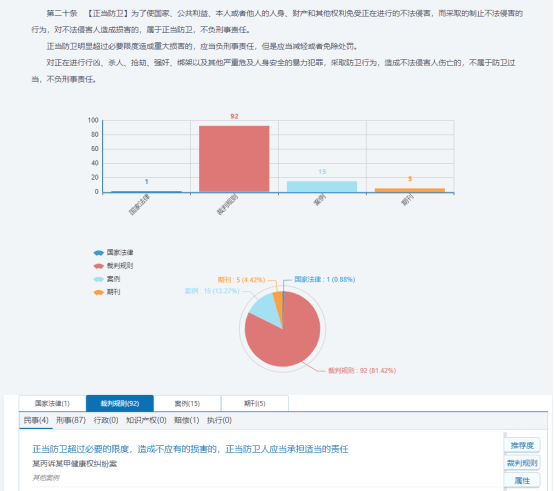554x491 pixels.
Task: Select the light blue bar with value 15
Action: (x=322, y=187)
